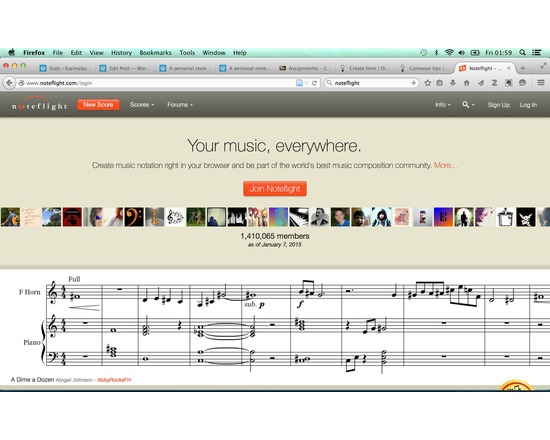This screenshot has height=440, width=550.
Task: Expand the Info dropdown menu
Action: pos(443,105)
